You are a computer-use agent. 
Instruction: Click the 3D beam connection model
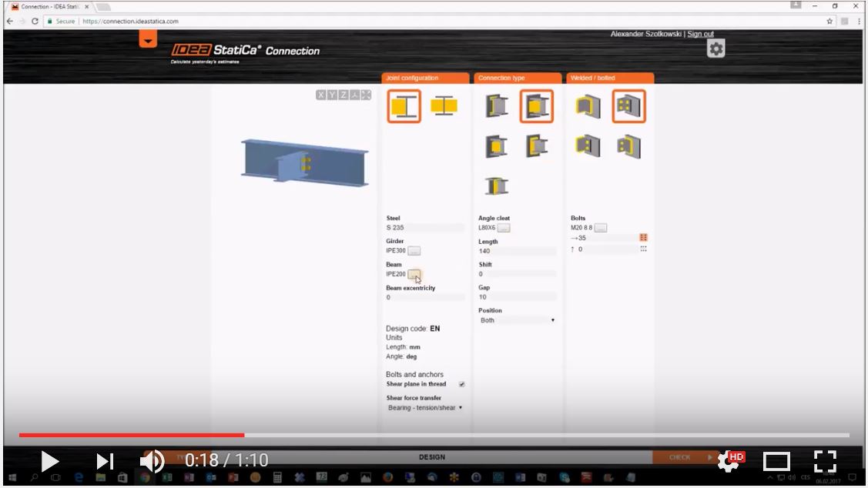click(x=304, y=162)
